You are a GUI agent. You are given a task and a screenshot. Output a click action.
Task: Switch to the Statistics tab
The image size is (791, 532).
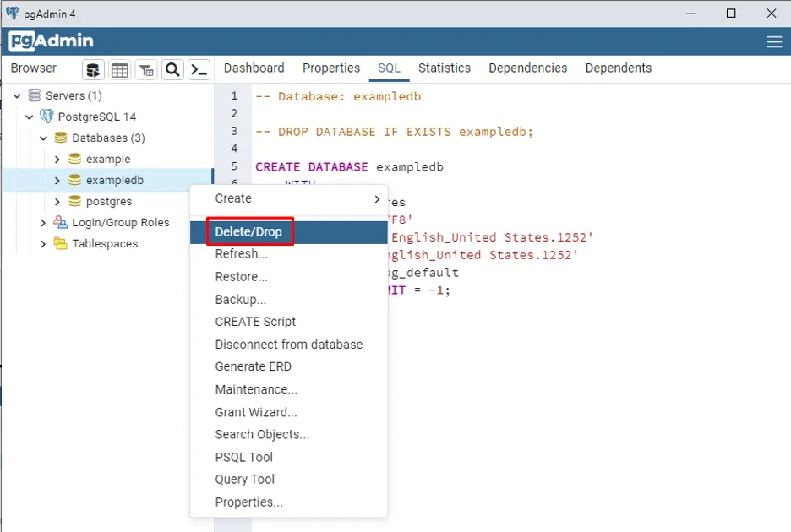[444, 68]
